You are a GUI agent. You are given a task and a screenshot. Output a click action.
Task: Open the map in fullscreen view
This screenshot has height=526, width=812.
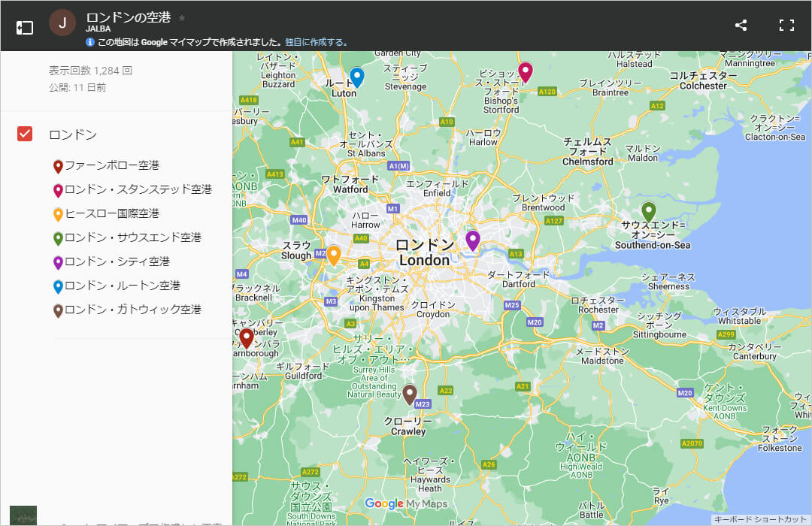pyautogui.click(x=786, y=26)
